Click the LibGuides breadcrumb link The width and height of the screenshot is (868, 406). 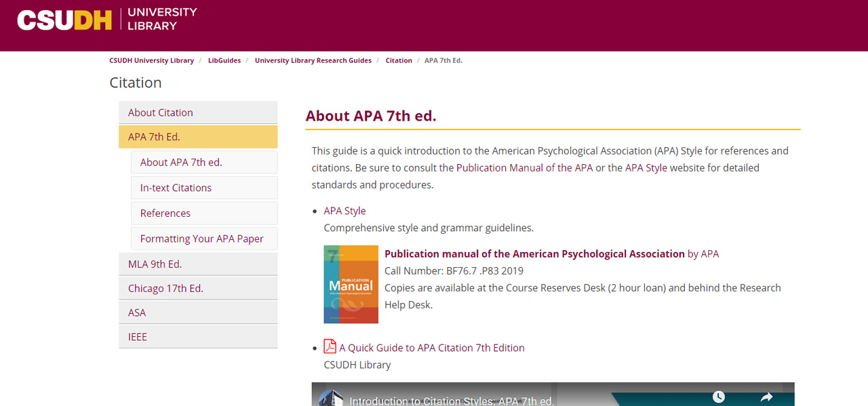(224, 60)
